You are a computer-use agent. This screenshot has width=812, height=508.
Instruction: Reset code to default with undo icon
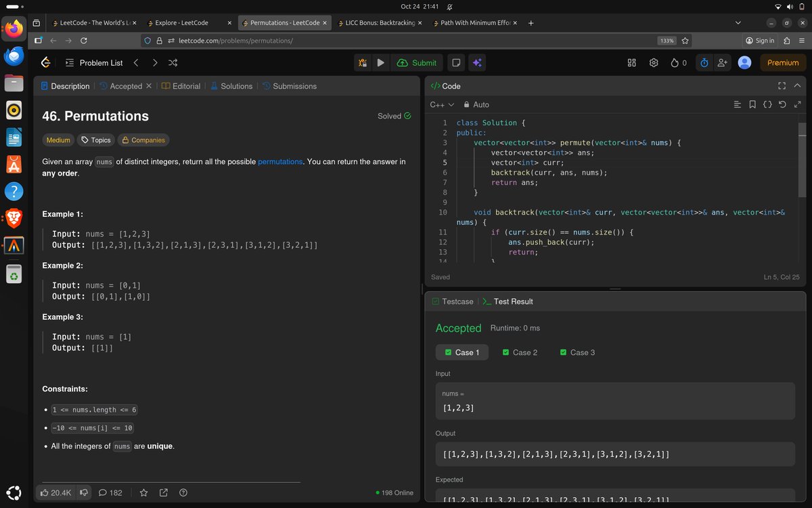pos(782,105)
